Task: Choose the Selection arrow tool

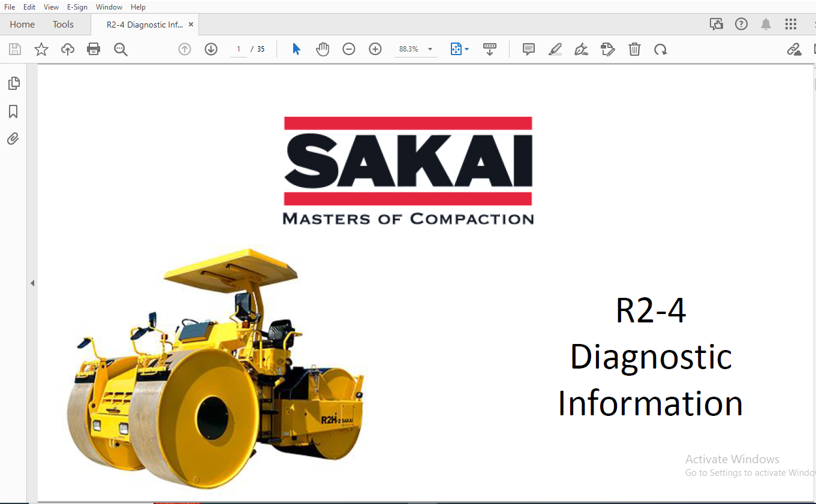Action: (296, 49)
